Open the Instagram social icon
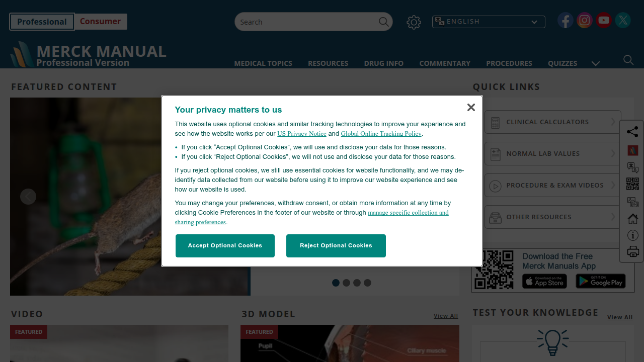This screenshot has height=362, width=644. coord(584,20)
